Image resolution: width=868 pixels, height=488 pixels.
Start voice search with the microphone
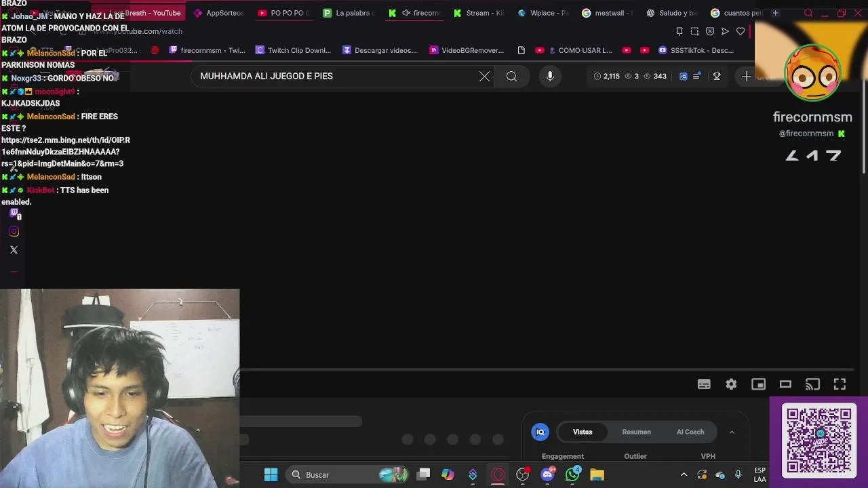click(x=550, y=77)
